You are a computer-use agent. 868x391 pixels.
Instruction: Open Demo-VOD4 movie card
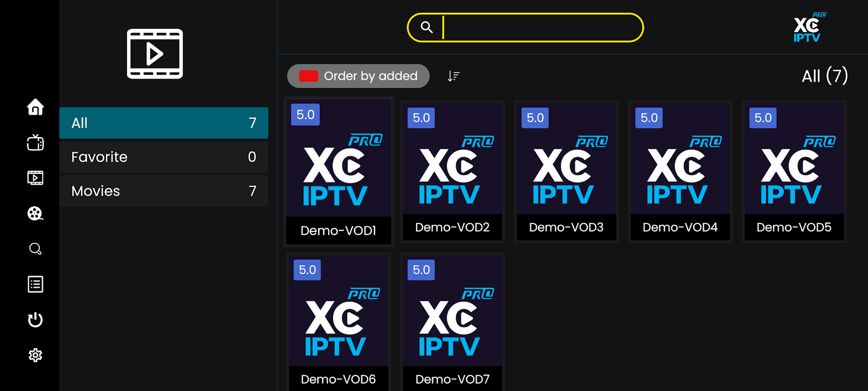[x=680, y=172]
